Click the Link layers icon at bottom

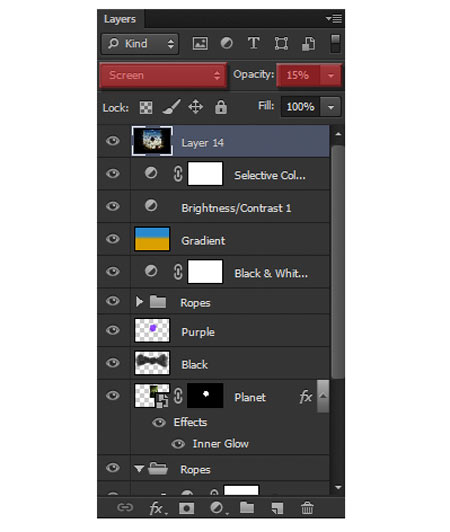(125, 507)
